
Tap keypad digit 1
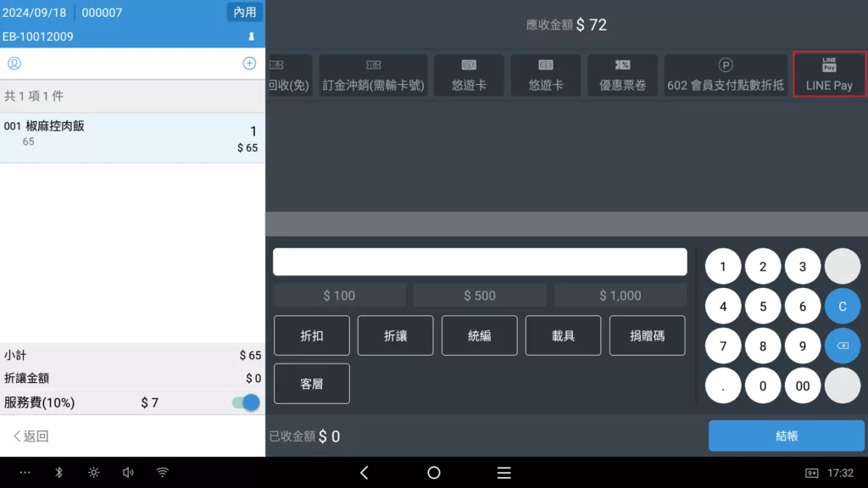pyautogui.click(x=723, y=267)
